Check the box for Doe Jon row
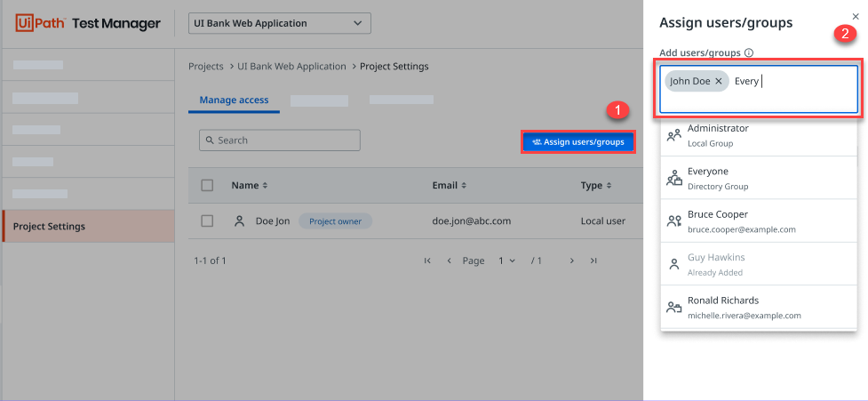The width and height of the screenshot is (868, 401). click(x=207, y=221)
